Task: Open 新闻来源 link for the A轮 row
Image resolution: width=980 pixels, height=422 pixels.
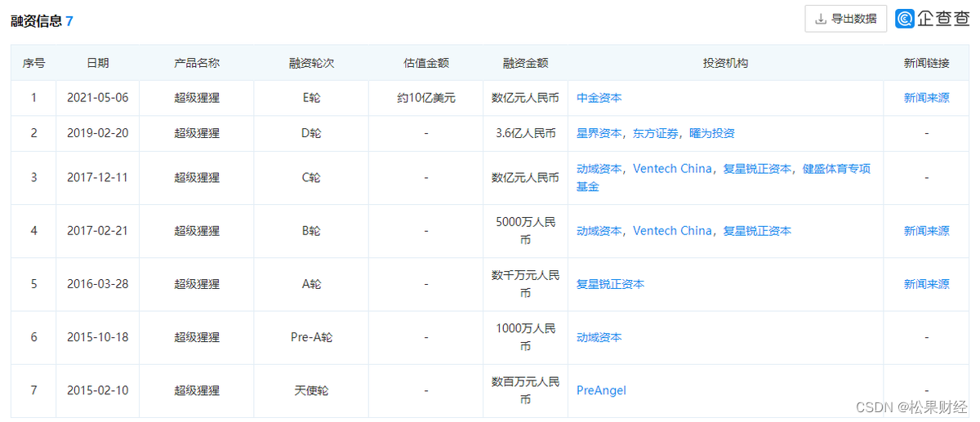Action: tap(926, 284)
